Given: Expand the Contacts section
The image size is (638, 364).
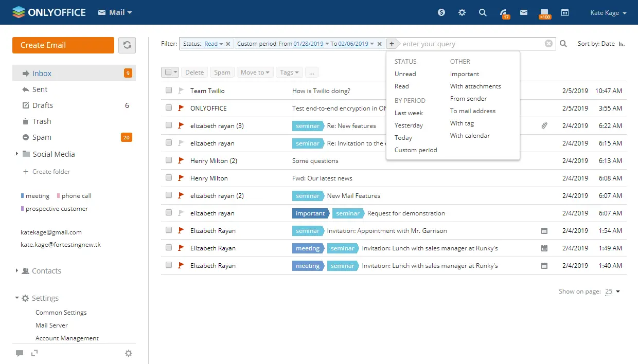Looking at the screenshot, I should [17, 270].
